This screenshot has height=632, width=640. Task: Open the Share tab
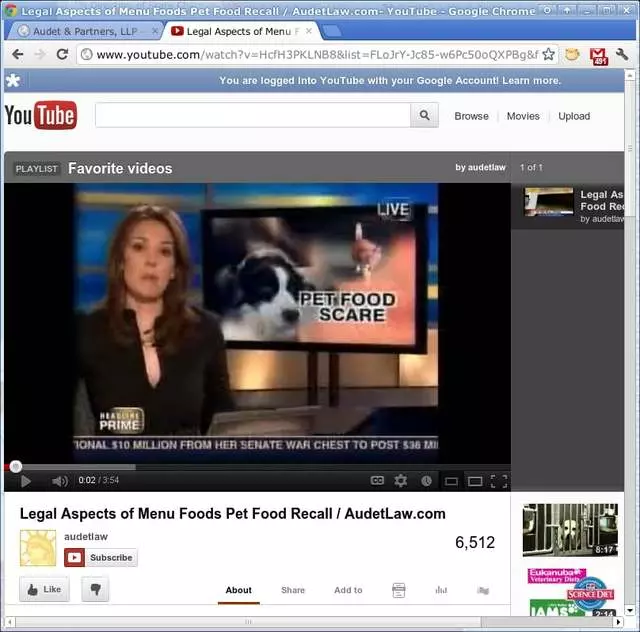pyautogui.click(x=293, y=590)
